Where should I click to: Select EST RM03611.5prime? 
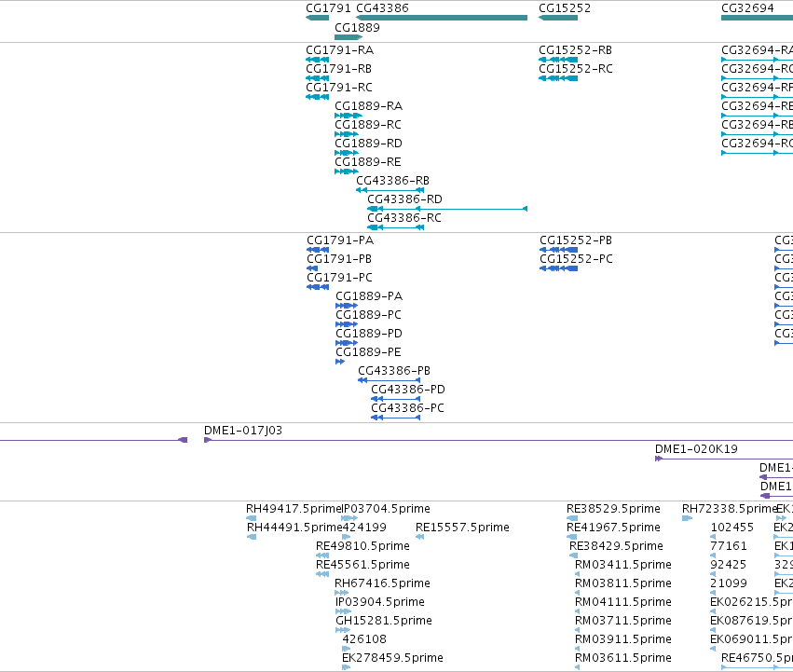click(623, 658)
